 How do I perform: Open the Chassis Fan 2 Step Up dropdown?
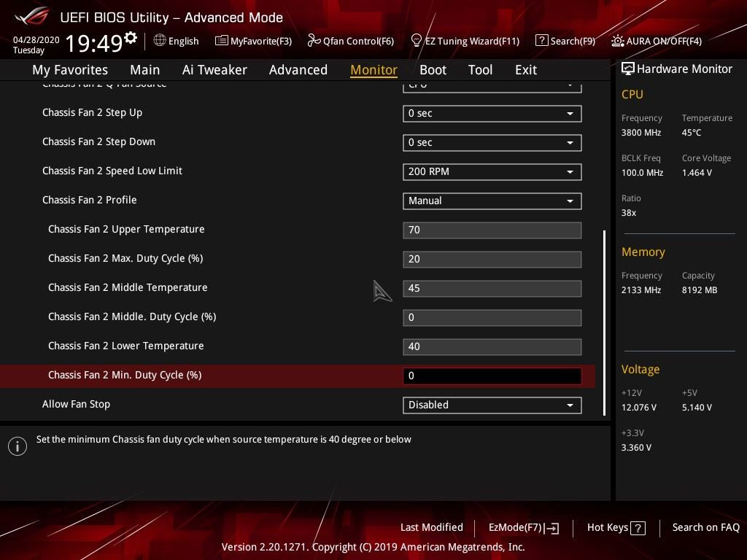pos(492,114)
